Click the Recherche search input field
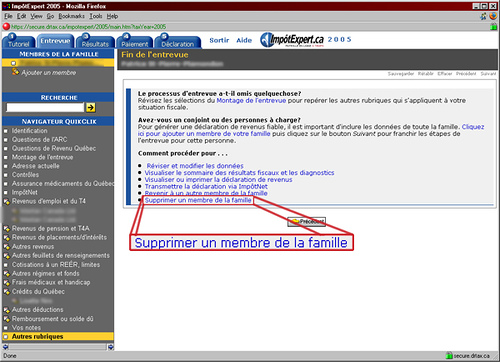The width and height of the screenshot is (500, 362). 45,107
